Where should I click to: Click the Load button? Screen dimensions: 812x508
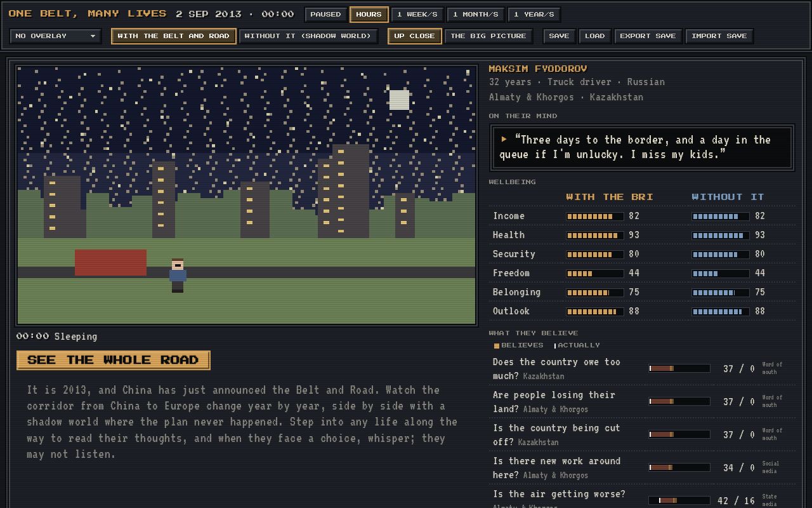click(594, 36)
